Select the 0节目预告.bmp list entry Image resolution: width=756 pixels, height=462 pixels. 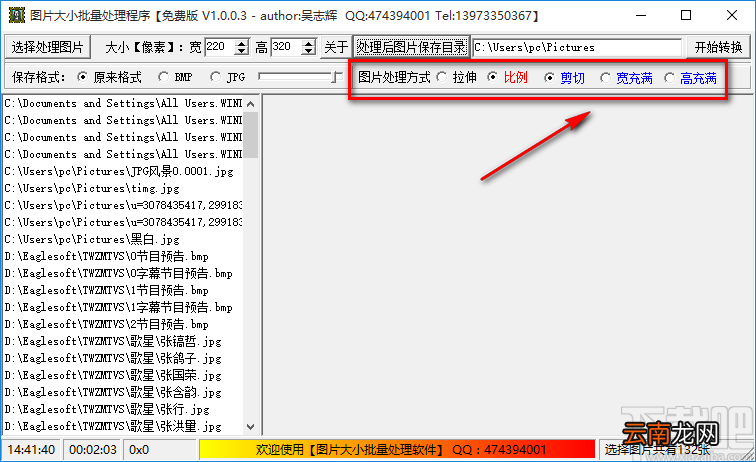pos(123,257)
